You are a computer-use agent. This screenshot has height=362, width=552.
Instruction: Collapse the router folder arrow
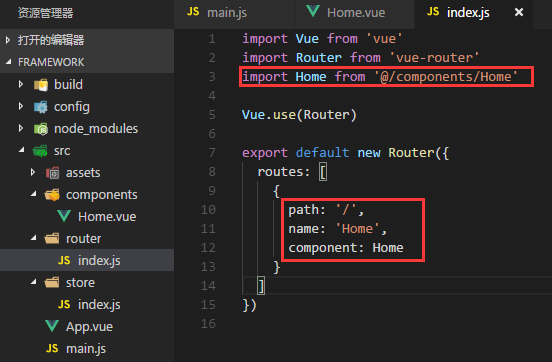click(x=33, y=238)
